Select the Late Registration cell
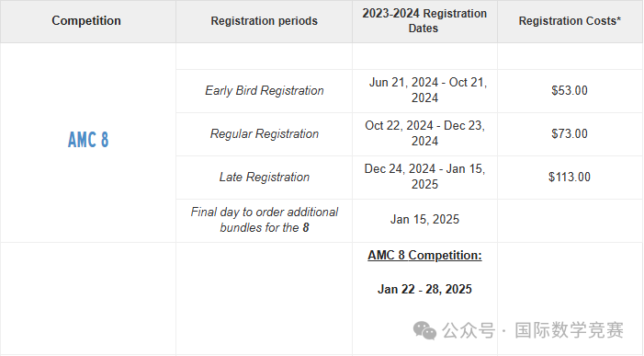Image resolution: width=644 pixels, height=356 pixels. coord(264,178)
